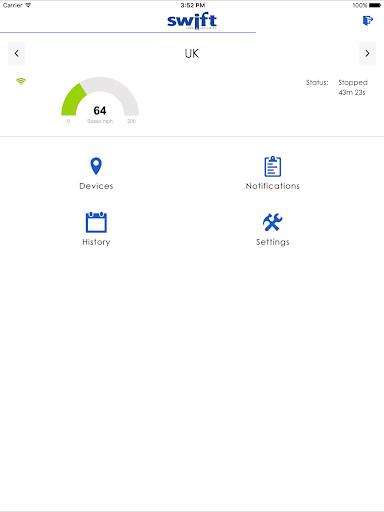Tap the Swift logo in header
384x512 pixels.
(192, 21)
